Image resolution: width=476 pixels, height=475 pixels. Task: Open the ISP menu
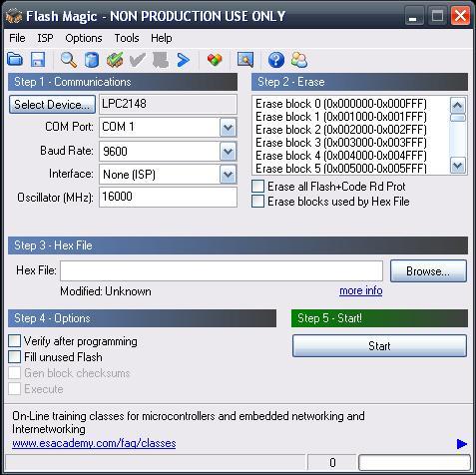(x=45, y=38)
